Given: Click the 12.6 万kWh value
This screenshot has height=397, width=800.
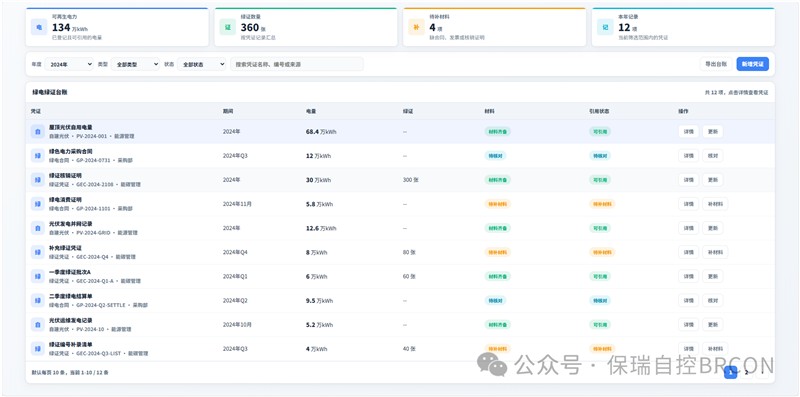Looking at the screenshot, I should (x=321, y=228).
